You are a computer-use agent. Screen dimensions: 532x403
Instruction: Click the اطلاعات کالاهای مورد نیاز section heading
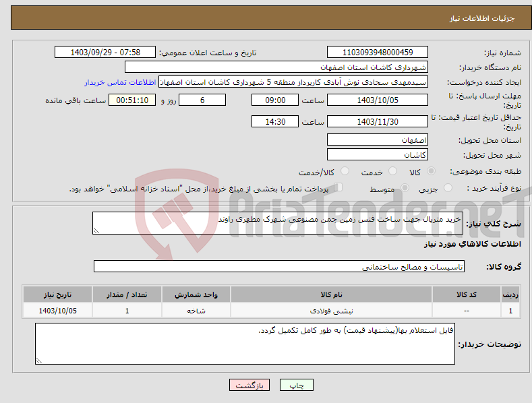click(472, 244)
